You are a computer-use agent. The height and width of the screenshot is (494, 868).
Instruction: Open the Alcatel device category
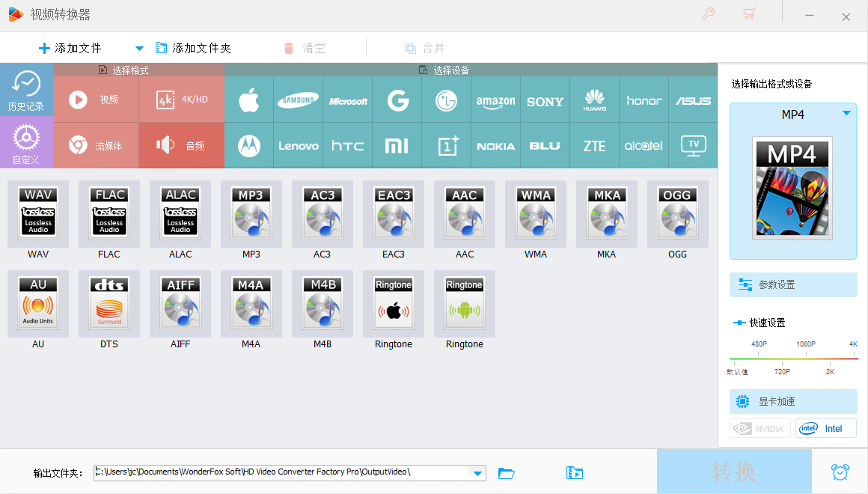[644, 146]
